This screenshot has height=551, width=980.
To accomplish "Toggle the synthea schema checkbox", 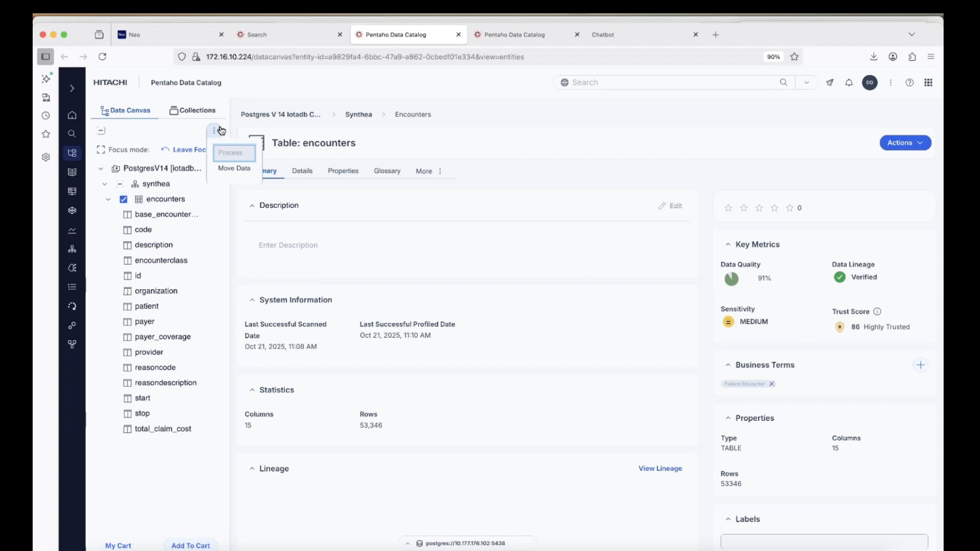I will pos(120,184).
